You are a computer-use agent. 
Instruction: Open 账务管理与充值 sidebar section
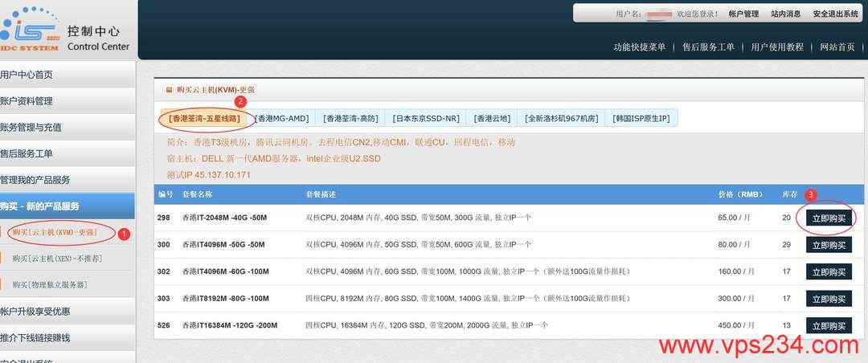coord(31,127)
